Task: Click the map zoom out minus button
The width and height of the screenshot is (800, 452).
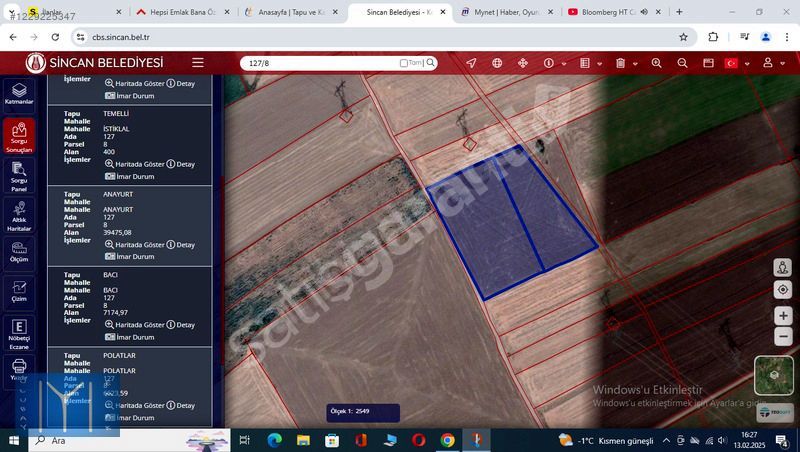Action: point(783,337)
